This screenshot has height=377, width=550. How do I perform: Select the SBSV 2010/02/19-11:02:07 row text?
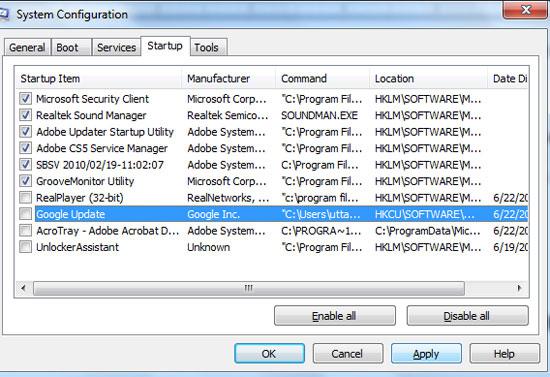pos(100,165)
